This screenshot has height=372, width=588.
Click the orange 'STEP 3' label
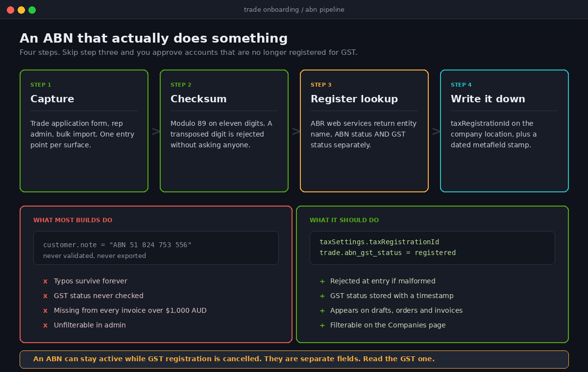pyautogui.click(x=321, y=85)
